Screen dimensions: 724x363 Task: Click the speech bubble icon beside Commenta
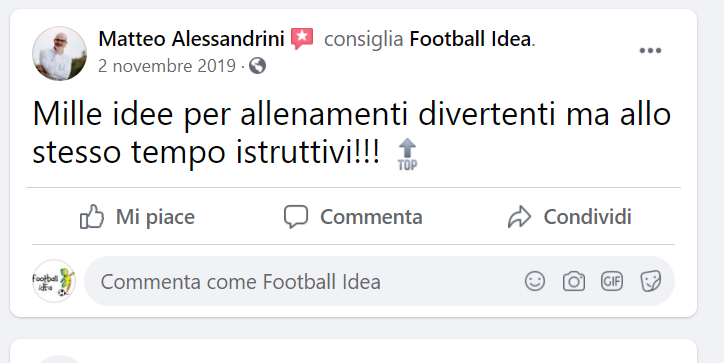coord(296,217)
